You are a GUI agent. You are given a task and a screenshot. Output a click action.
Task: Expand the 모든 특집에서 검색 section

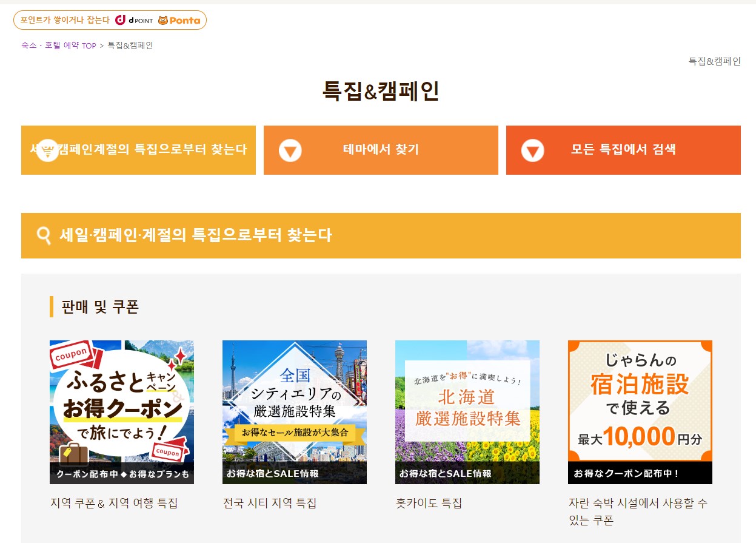point(623,150)
